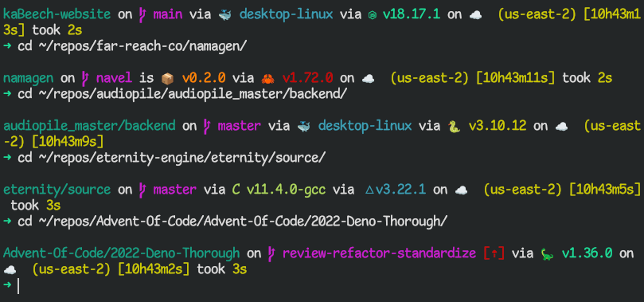The height and width of the screenshot is (302, 644).
Task: Click the green Advent-Of-Code/2022-Deno-Thorough directory label
Action: pyautogui.click(x=122, y=253)
